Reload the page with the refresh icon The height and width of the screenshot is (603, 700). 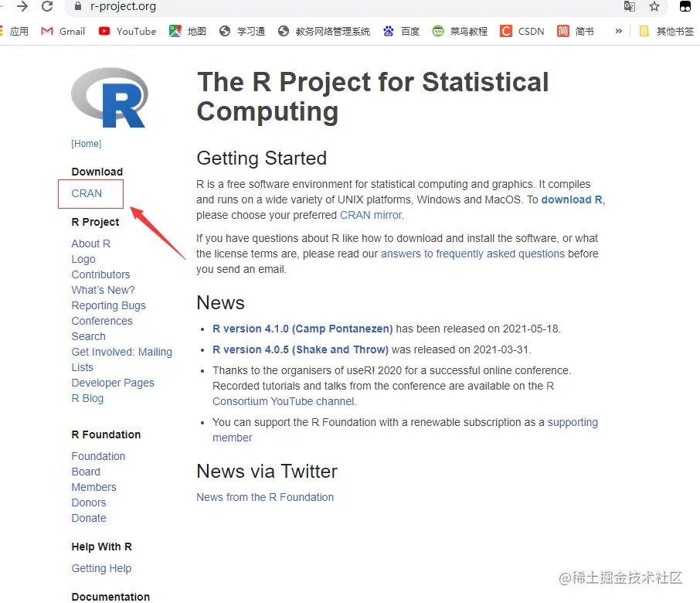click(x=47, y=6)
